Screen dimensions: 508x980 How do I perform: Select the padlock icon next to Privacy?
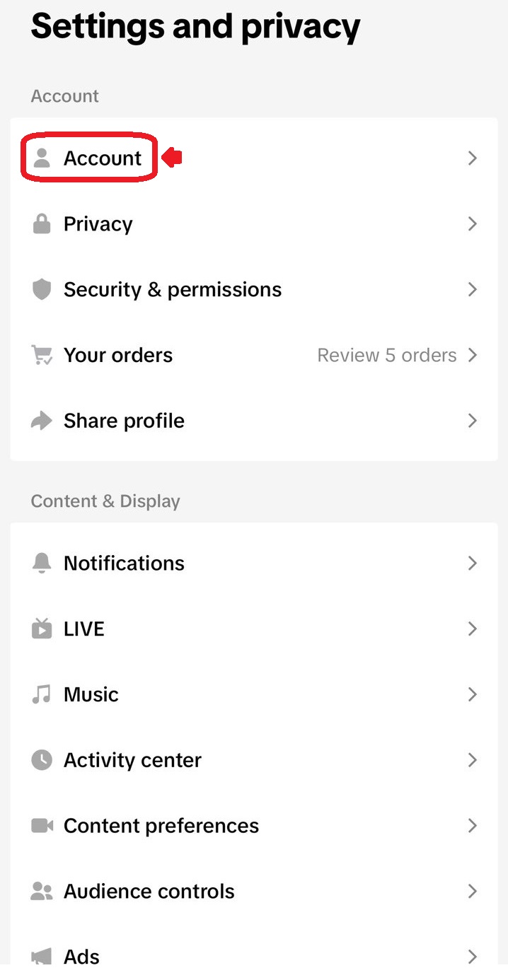coord(42,223)
